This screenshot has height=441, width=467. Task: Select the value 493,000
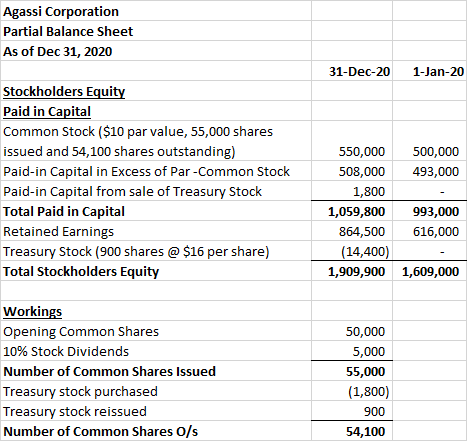pyautogui.click(x=436, y=172)
